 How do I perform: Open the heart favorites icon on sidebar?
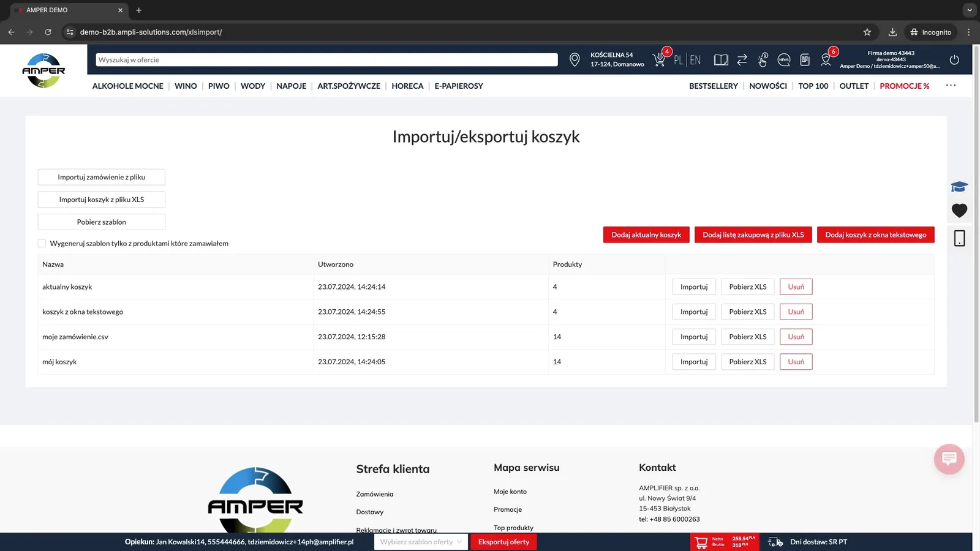(959, 211)
